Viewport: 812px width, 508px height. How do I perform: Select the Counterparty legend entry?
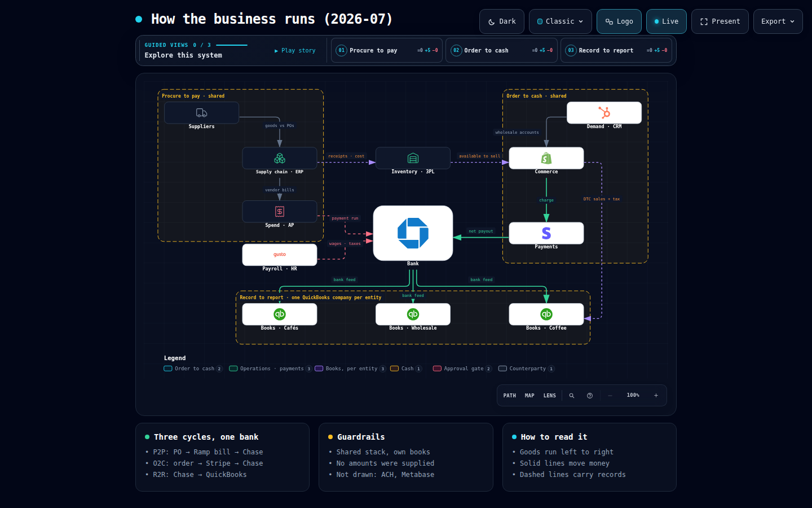point(527,369)
